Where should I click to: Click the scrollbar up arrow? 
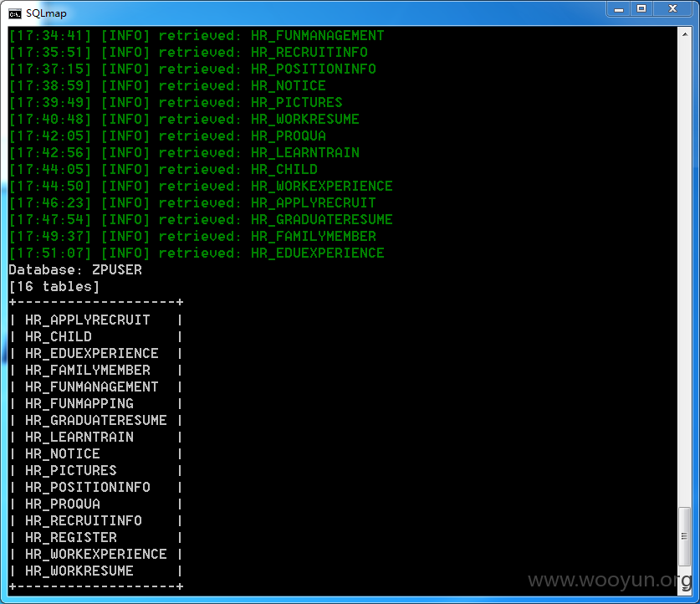point(684,34)
